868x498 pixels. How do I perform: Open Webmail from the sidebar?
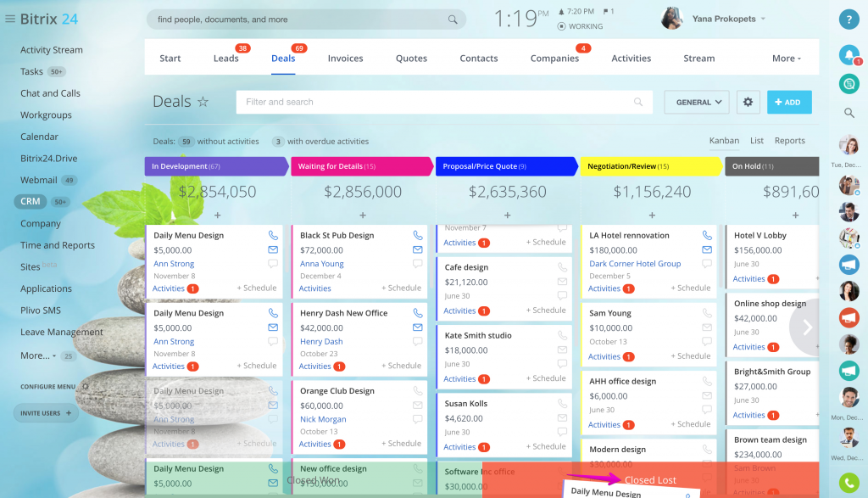click(x=39, y=180)
